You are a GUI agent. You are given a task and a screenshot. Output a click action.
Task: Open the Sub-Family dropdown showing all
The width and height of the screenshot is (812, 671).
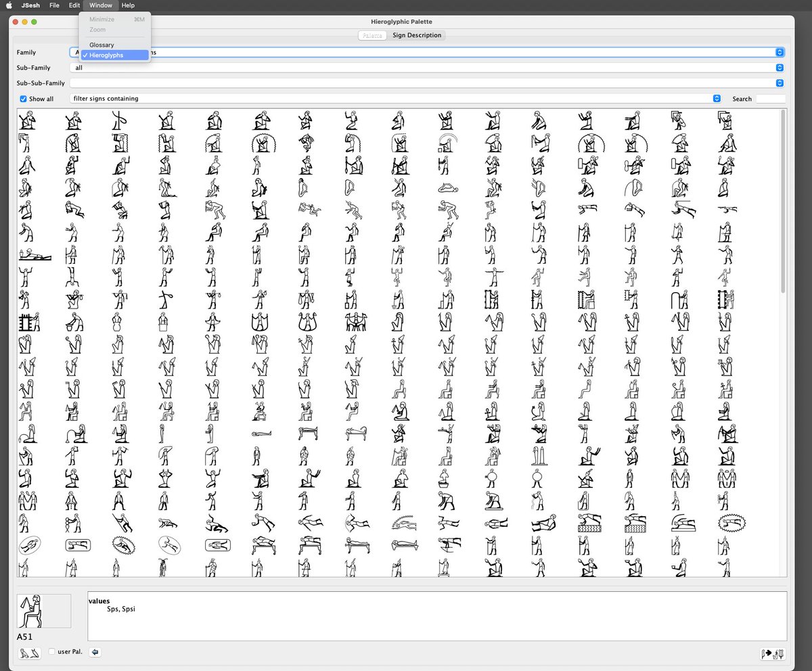pos(427,68)
